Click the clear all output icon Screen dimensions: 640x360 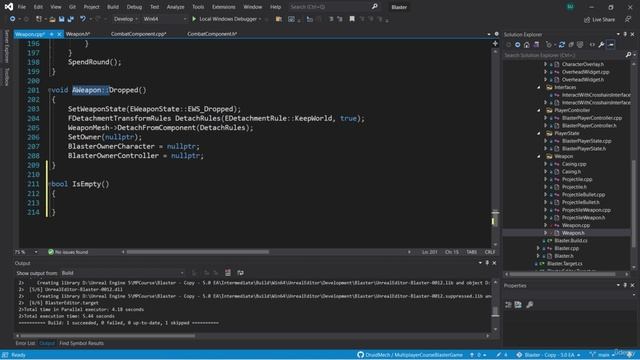tap(228, 273)
